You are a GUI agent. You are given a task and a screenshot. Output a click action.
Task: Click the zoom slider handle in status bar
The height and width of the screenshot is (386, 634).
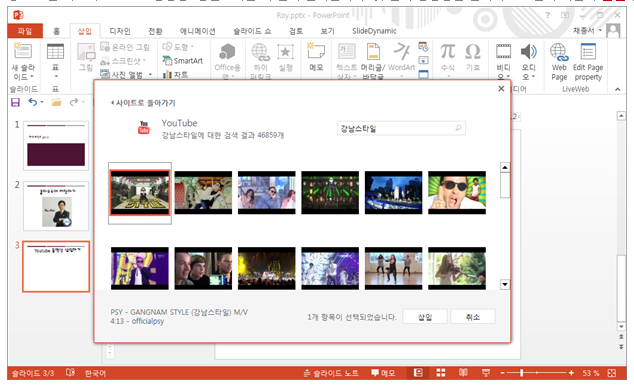coord(522,373)
